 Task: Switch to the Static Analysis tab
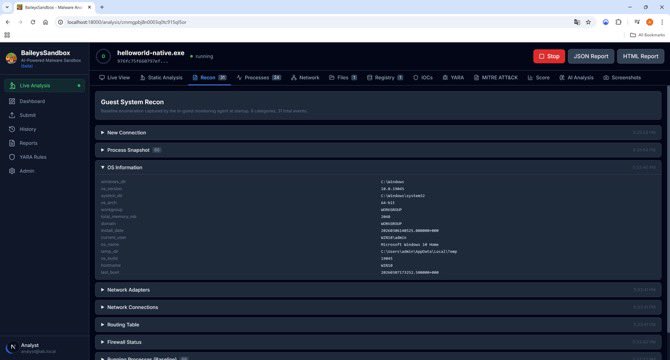click(161, 78)
